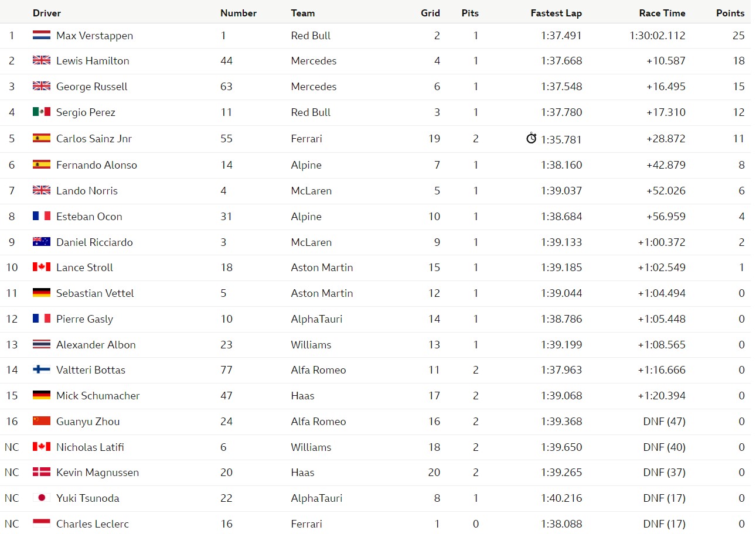Click the Japanese flag beside Yuki Tsunoda

pyautogui.click(x=42, y=498)
